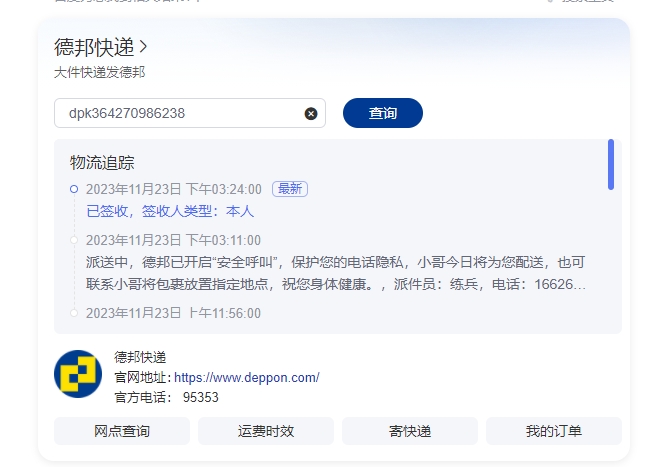Click the latest timeline marker circle

(74, 189)
